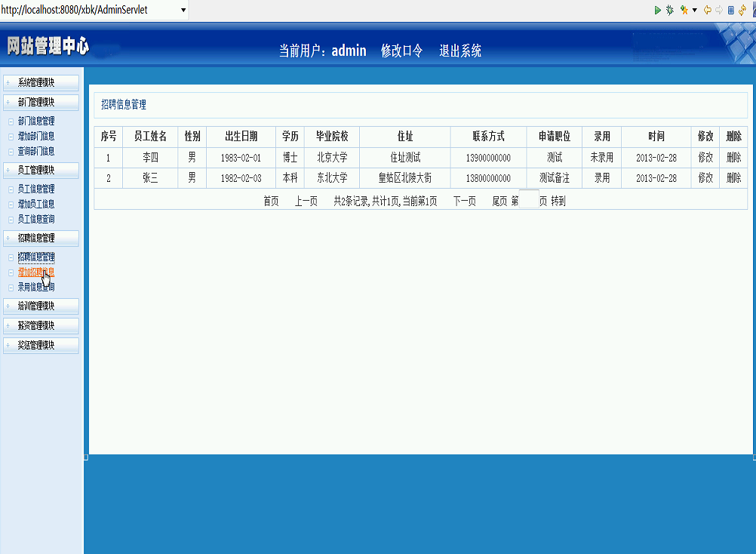The width and height of the screenshot is (756, 554).
Task: Click 删除 for the 张三 row
Action: coord(734,178)
